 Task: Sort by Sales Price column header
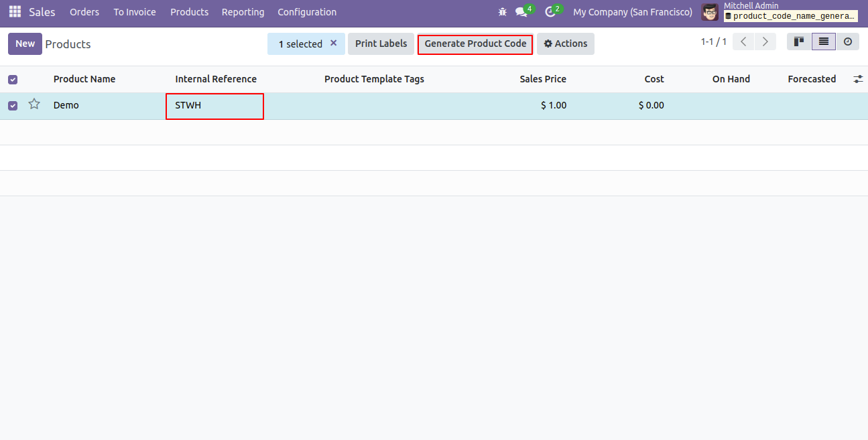pyautogui.click(x=543, y=79)
